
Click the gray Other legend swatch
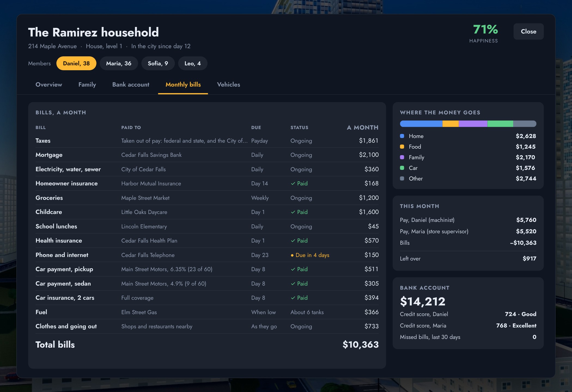click(x=402, y=179)
